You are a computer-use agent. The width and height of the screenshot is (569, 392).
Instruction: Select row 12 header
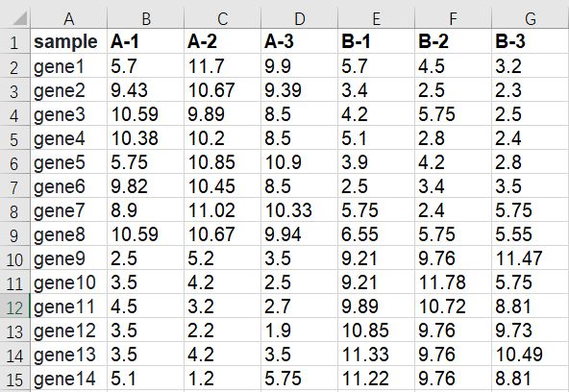pos(14,306)
